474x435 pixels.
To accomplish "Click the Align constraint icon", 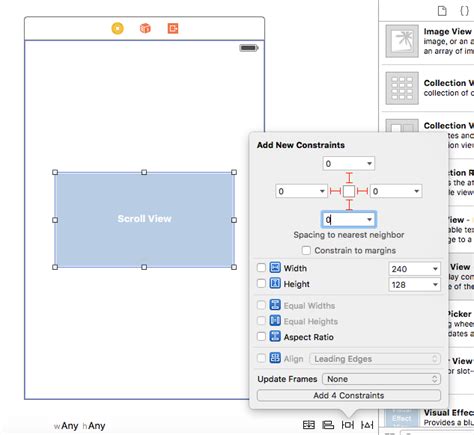I will [x=275, y=358].
